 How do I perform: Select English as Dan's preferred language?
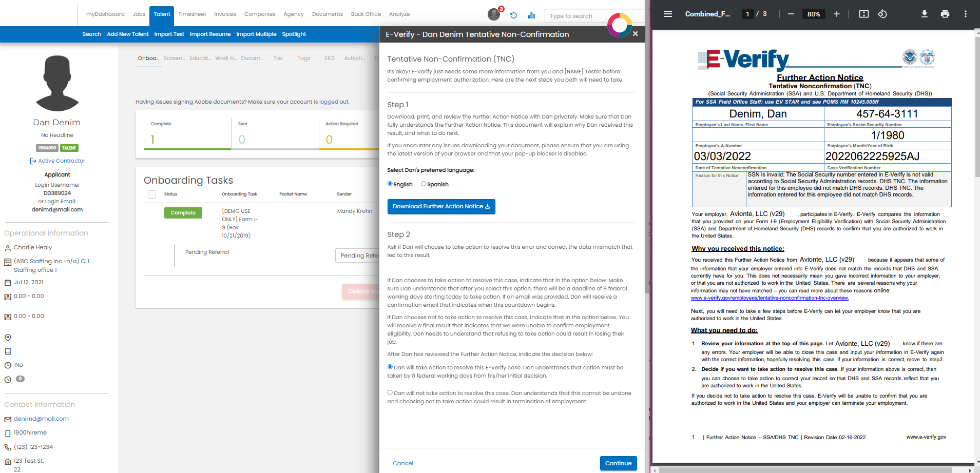(x=390, y=184)
